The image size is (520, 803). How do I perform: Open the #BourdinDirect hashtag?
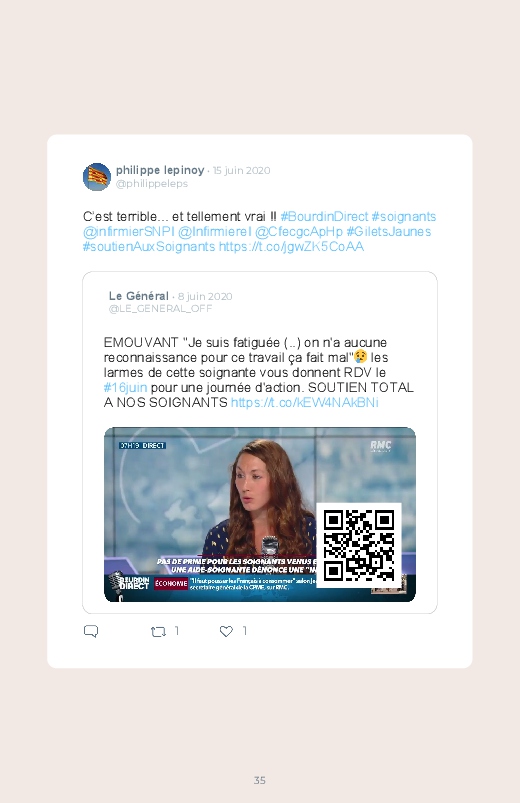click(324, 217)
